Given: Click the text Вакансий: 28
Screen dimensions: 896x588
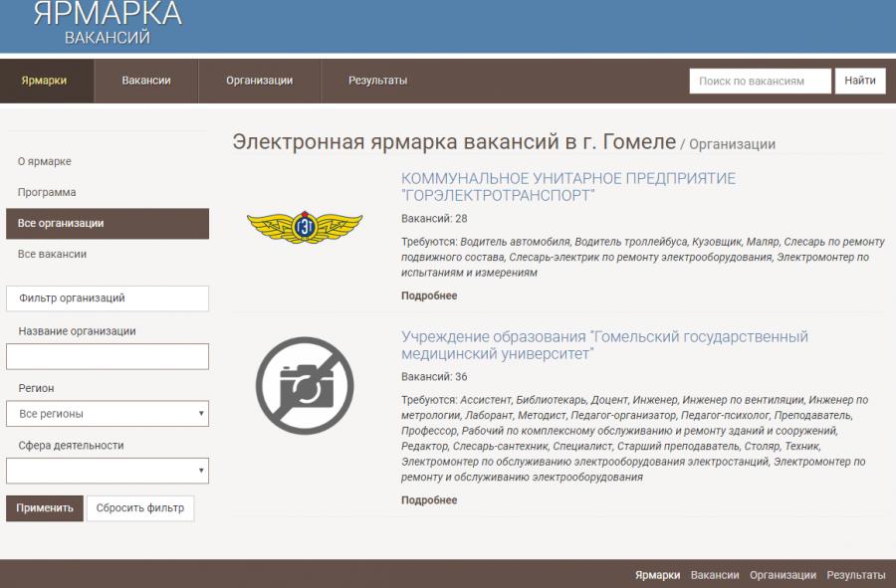Looking at the screenshot, I should [434, 219].
